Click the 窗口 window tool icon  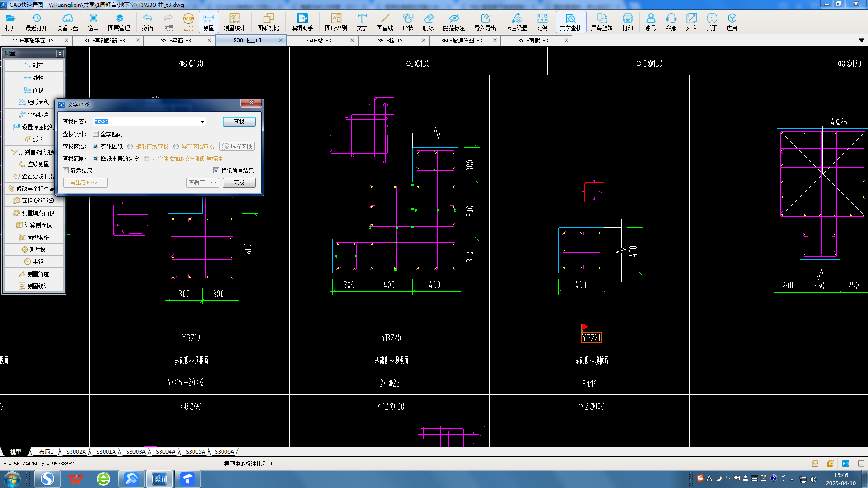pyautogui.click(x=93, y=22)
